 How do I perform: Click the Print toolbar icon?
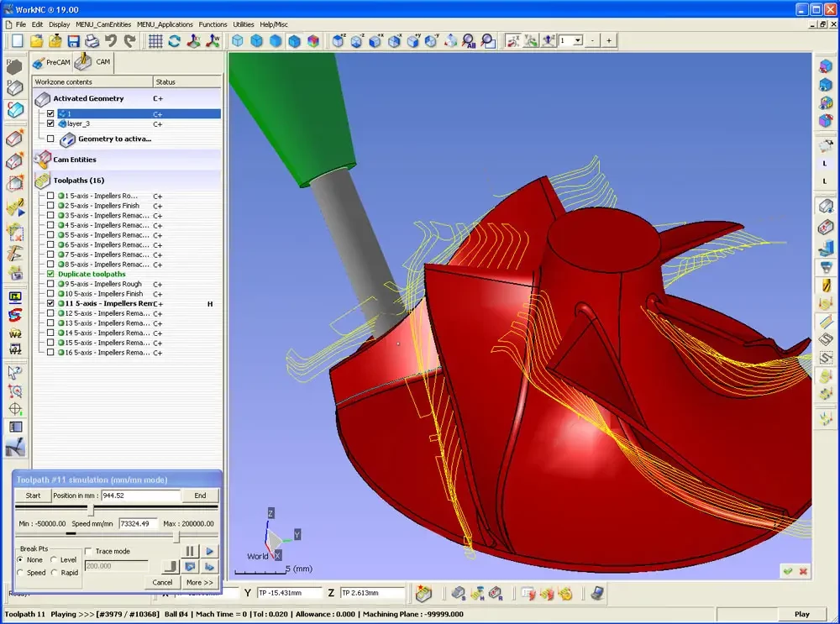pyautogui.click(x=92, y=40)
